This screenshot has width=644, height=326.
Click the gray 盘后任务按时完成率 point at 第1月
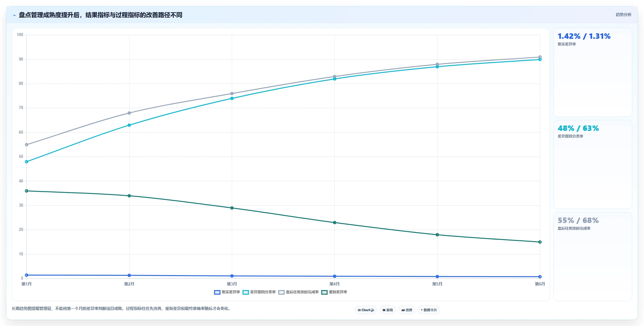(27, 145)
